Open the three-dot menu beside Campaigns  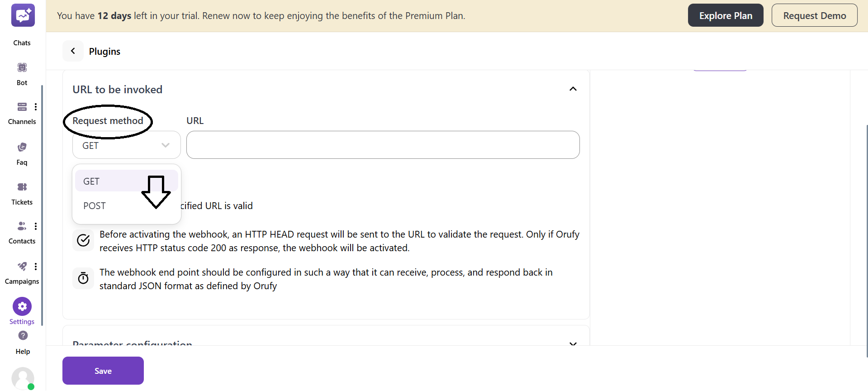tap(36, 266)
